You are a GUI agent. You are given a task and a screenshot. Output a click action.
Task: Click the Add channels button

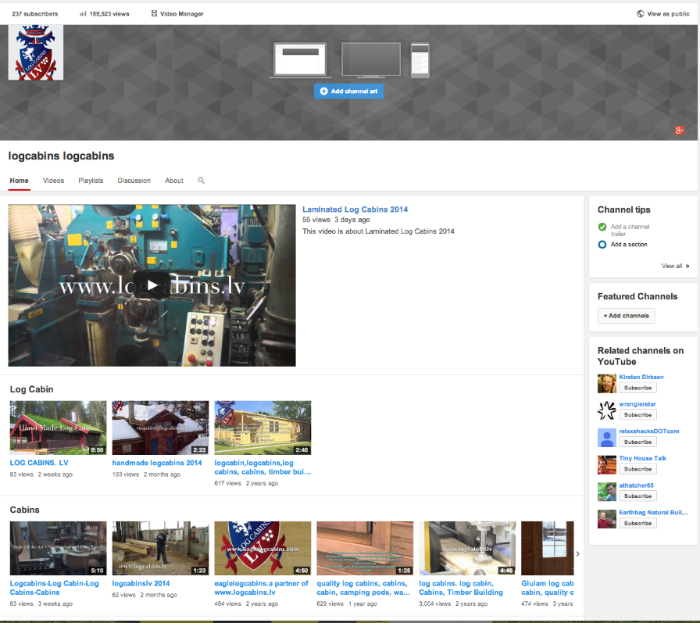(626, 316)
